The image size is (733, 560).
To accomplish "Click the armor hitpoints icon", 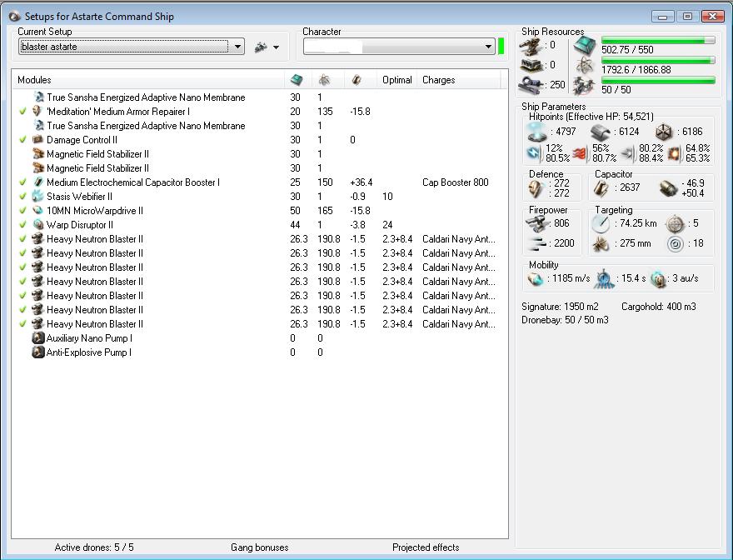I will [x=599, y=131].
